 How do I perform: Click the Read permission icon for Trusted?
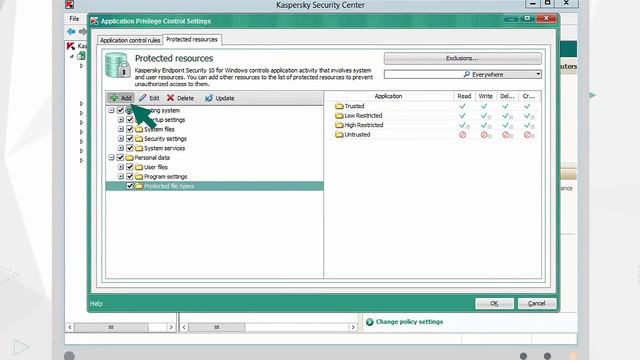click(x=462, y=106)
